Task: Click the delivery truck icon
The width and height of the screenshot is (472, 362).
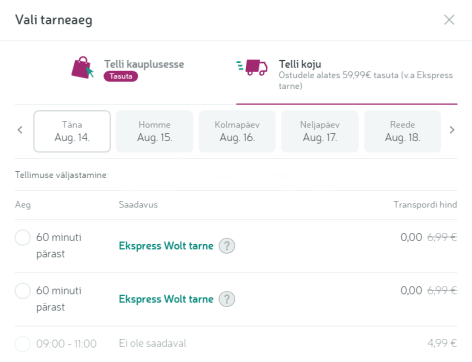Action: tap(252, 68)
